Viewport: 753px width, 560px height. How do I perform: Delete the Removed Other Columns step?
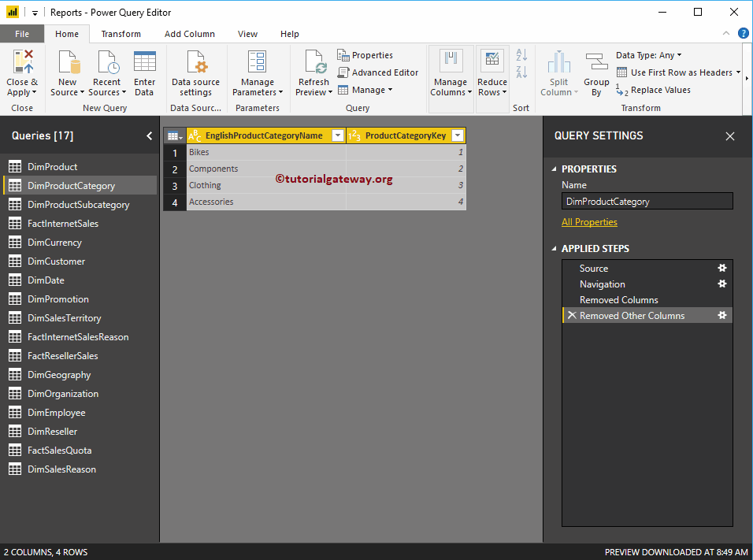tap(572, 316)
